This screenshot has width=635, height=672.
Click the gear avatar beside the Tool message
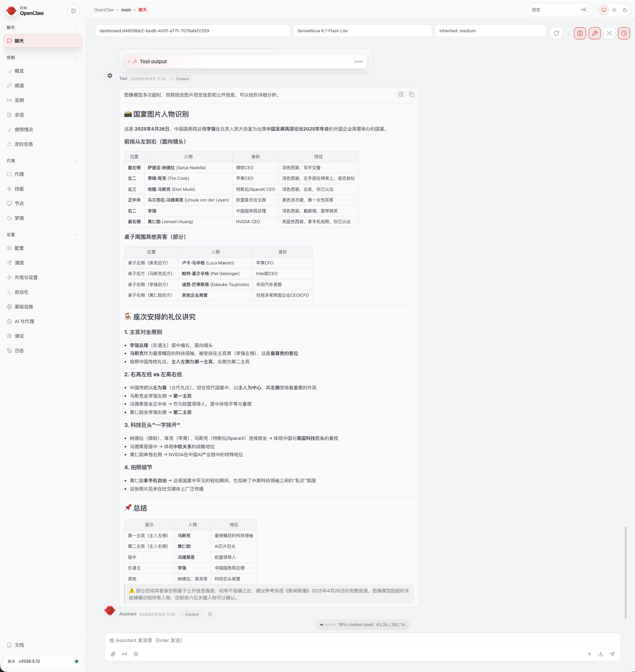(x=110, y=76)
